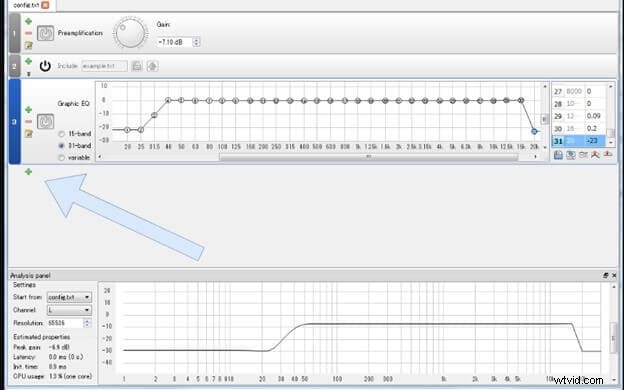Image resolution: width=624 pixels, height=390 pixels.
Task: Float the Analysis panel
Action: click(605, 275)
